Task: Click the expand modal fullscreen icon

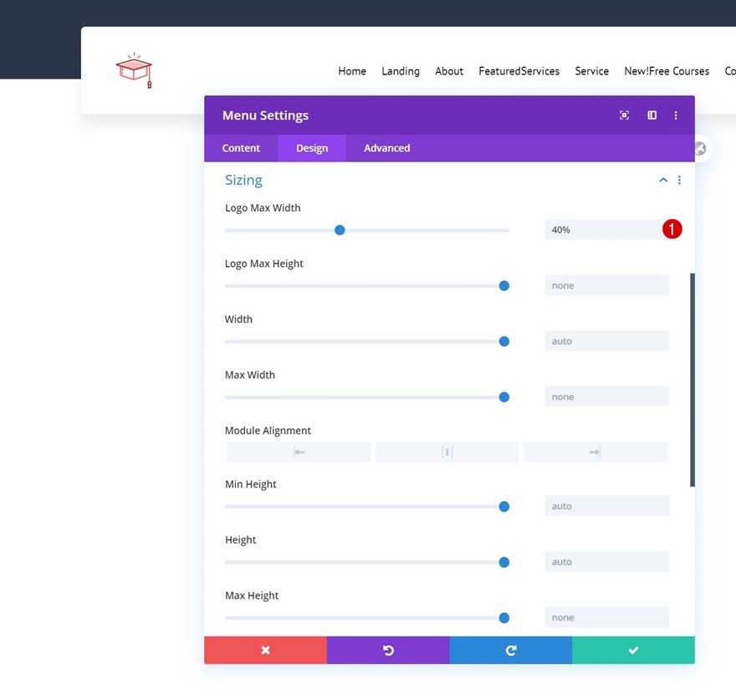Action: click(624, 115)
